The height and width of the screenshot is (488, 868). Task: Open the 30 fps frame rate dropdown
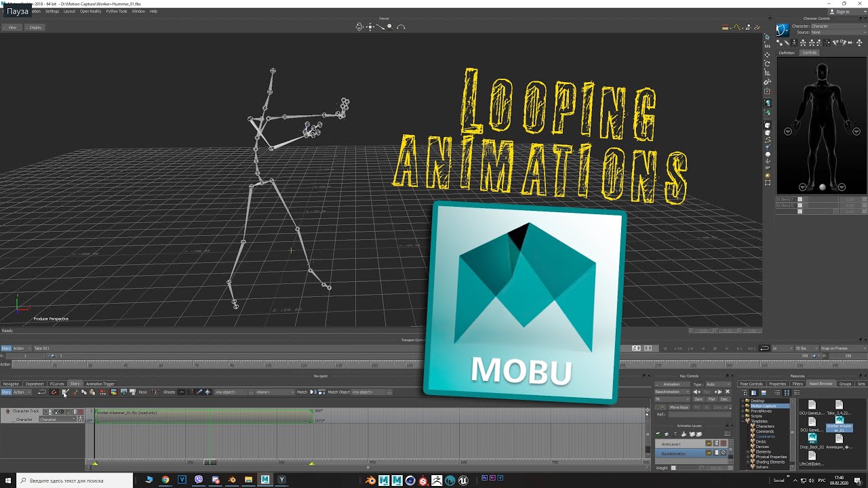click(806, 348)
